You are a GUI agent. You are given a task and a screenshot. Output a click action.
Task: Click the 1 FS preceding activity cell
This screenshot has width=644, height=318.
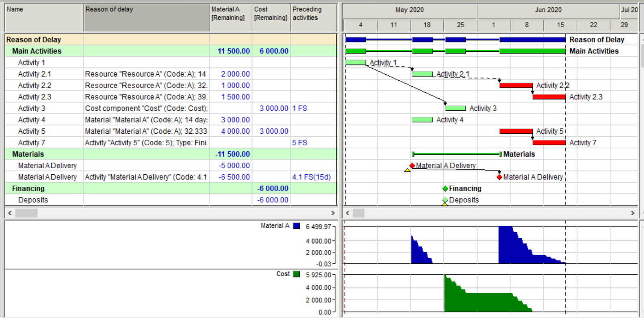click(313, 108)
